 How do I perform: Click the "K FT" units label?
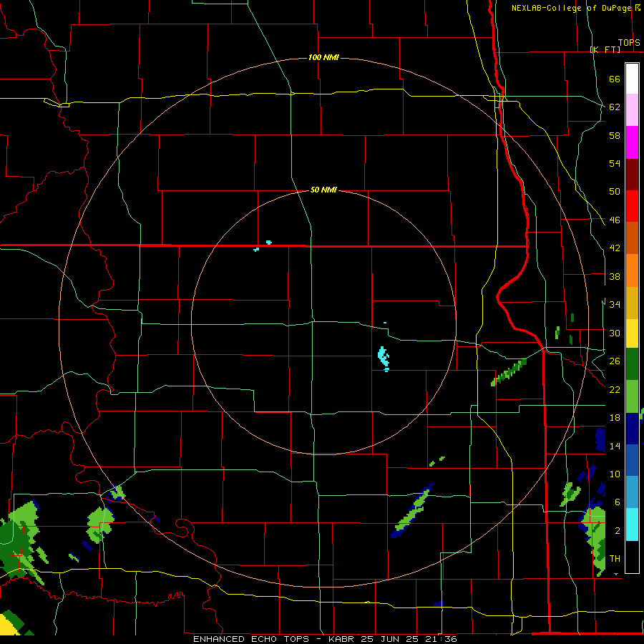[x=605, y=49]
